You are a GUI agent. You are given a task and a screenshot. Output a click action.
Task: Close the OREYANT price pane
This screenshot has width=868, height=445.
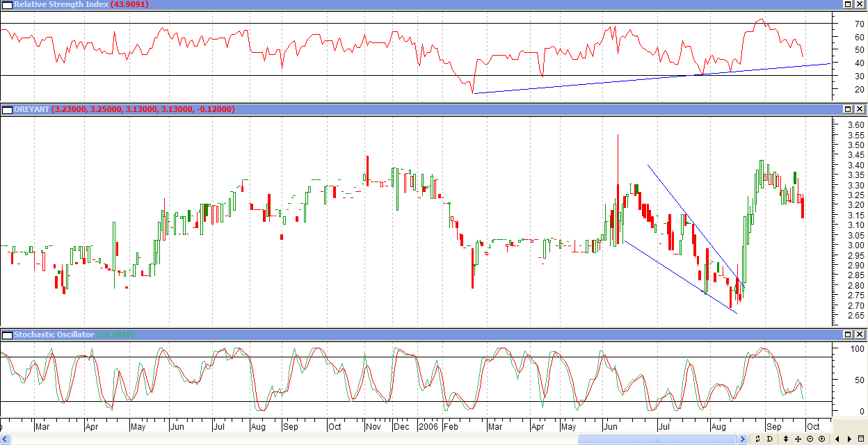[860, 109]
